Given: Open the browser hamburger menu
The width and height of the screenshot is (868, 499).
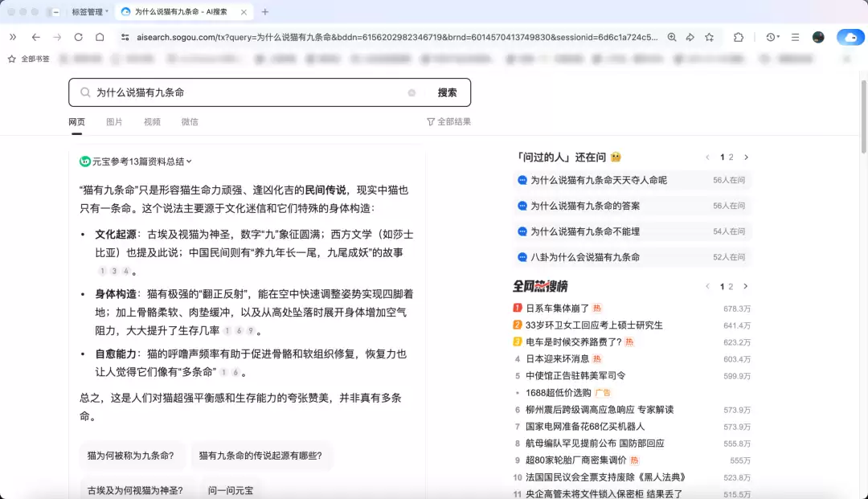Looking at the screenshot, I should pos(795,37).
